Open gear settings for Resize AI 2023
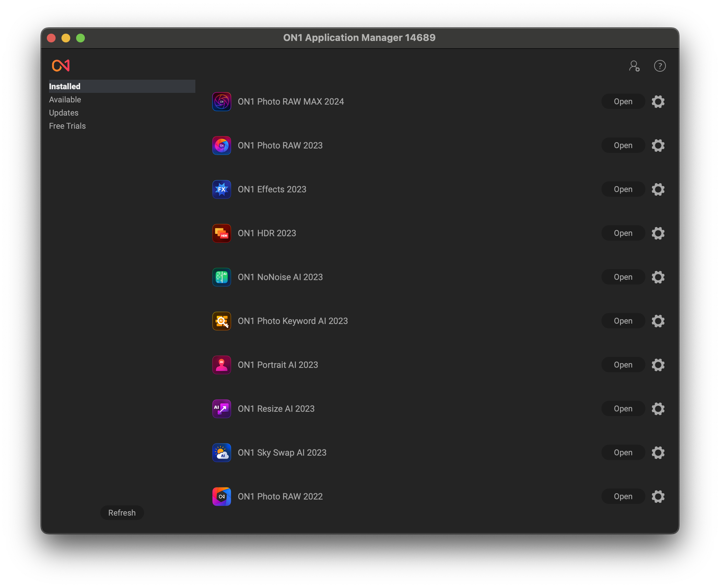 [658, 409]
